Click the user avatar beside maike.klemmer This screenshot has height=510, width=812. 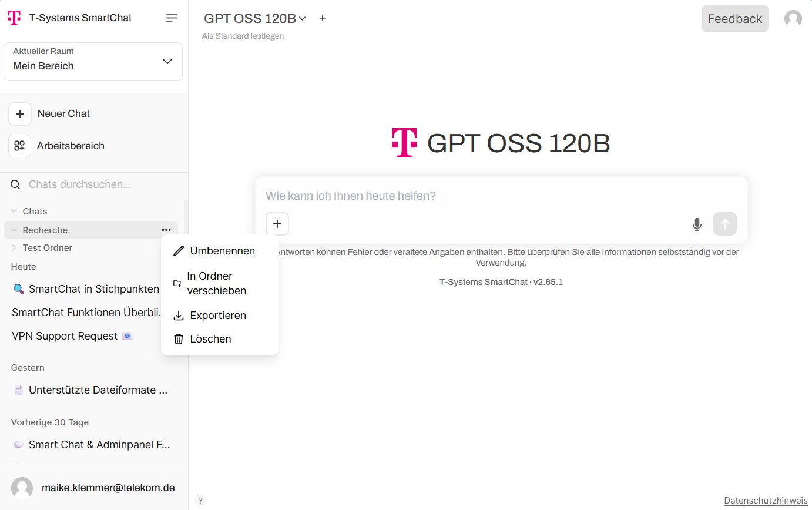click(22, 488)
